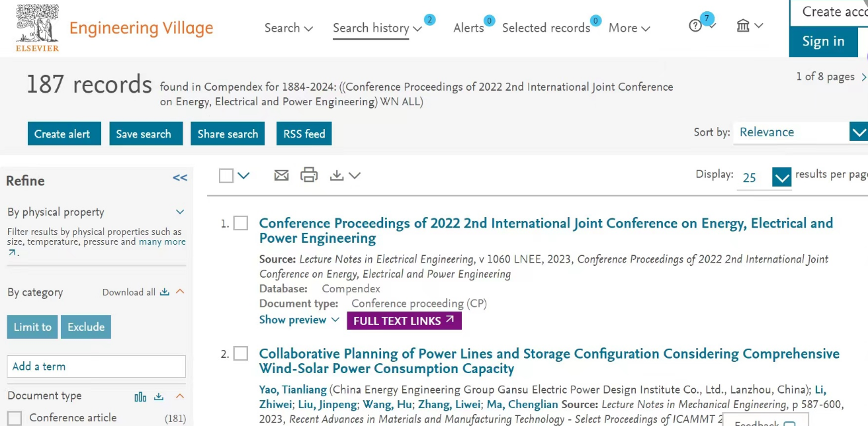Click the many more physical properties link
The image size is (868, 426).
tap(162, 242)
